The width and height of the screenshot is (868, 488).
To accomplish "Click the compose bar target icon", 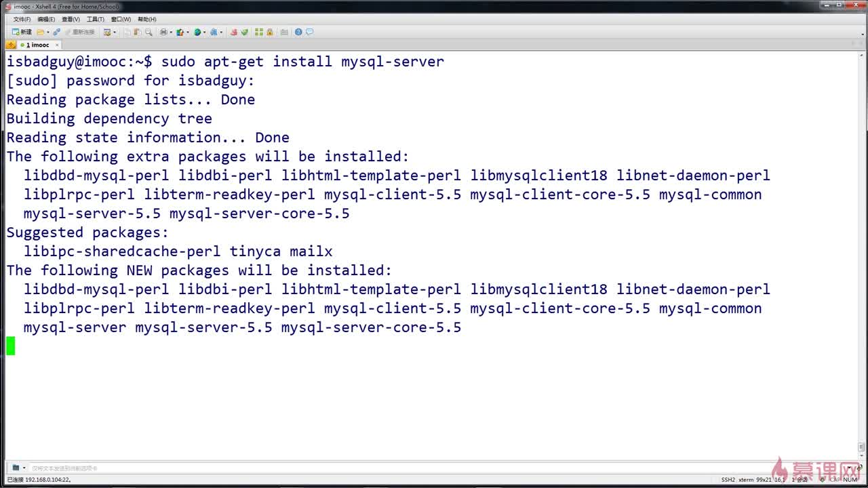I will click(16, 468).
